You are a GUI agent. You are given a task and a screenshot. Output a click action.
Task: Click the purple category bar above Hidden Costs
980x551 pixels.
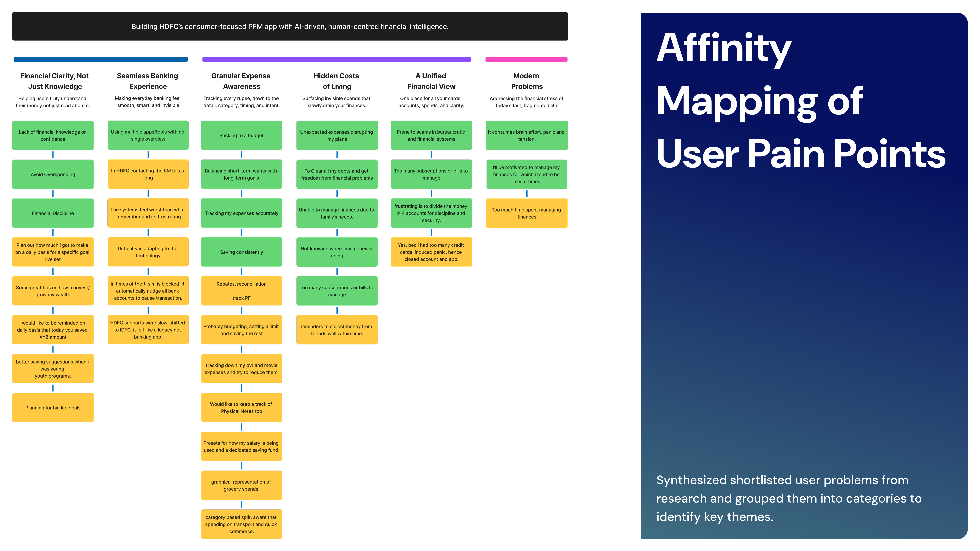pos(336,59)
